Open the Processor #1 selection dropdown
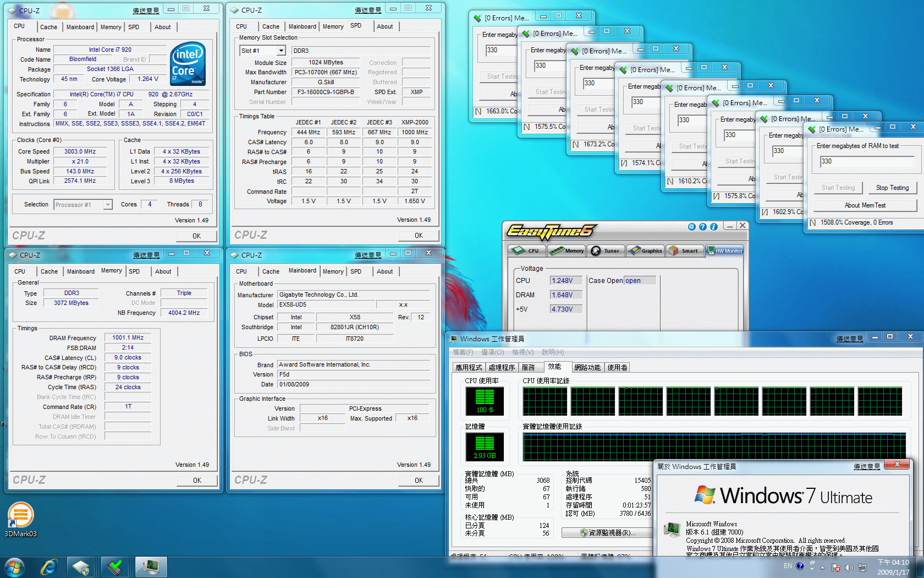924x578 pixels. [108, 205]
